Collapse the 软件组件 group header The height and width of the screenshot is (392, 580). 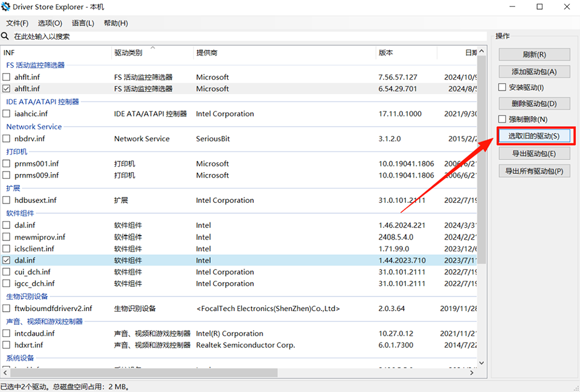(20, 213)
